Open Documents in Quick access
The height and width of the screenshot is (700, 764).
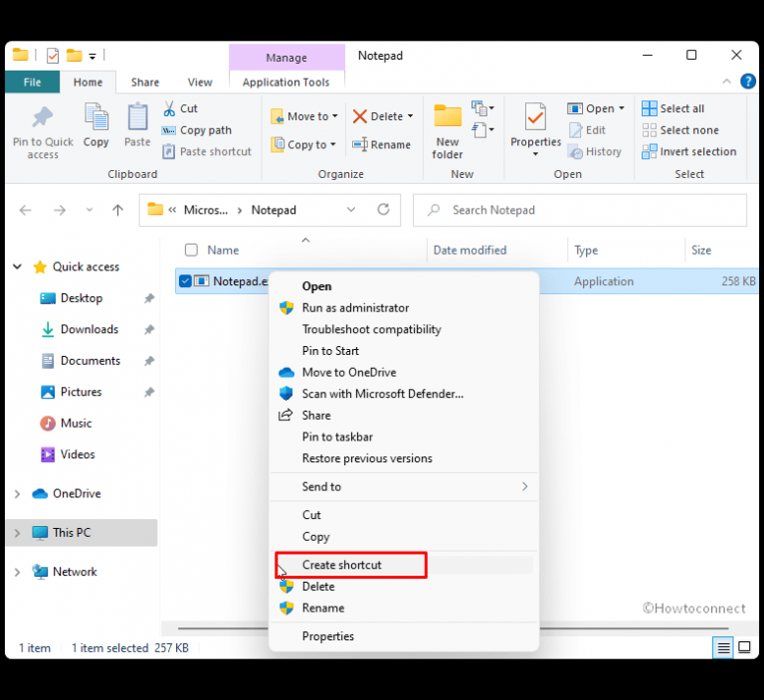point(91,361)
